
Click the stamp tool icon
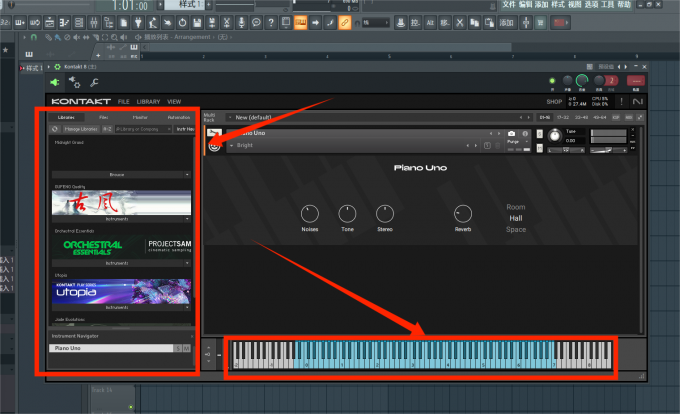(401, 23)
